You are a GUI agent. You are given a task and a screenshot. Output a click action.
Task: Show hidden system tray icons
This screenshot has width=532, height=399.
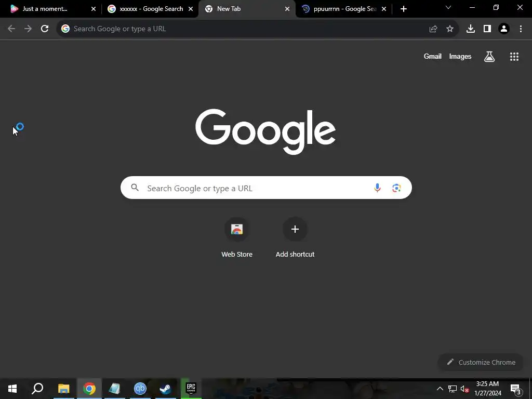[x=440, y=389]
